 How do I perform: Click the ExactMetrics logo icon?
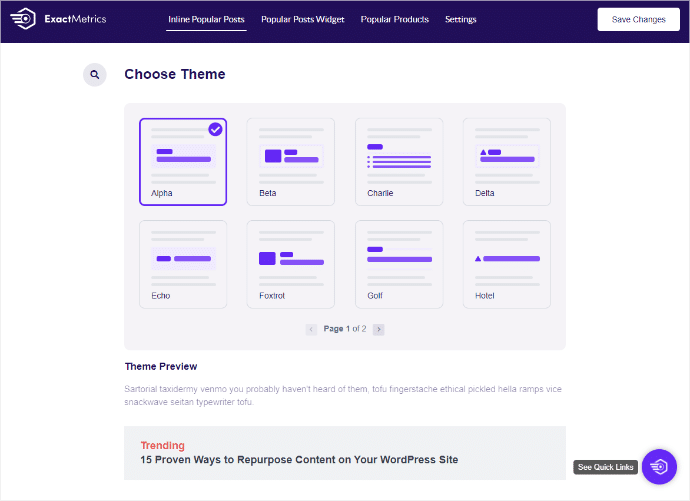click(x=23, y=19)
